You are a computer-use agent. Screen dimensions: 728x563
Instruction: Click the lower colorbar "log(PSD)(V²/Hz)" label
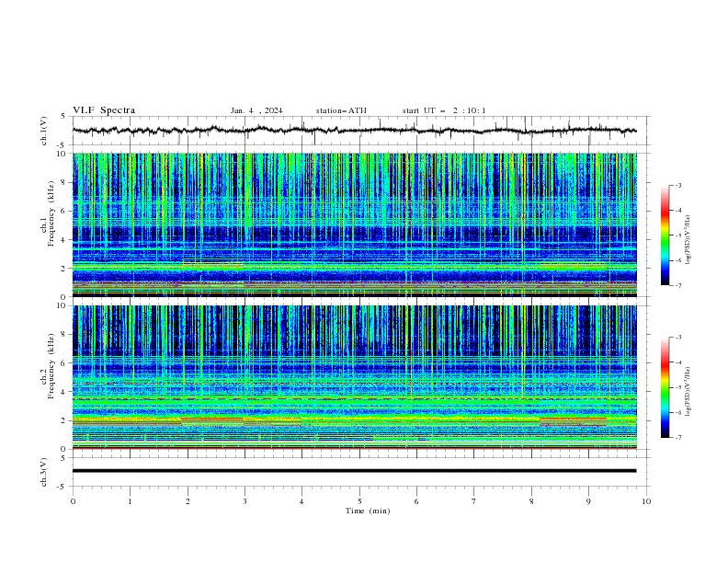[688, 391]
